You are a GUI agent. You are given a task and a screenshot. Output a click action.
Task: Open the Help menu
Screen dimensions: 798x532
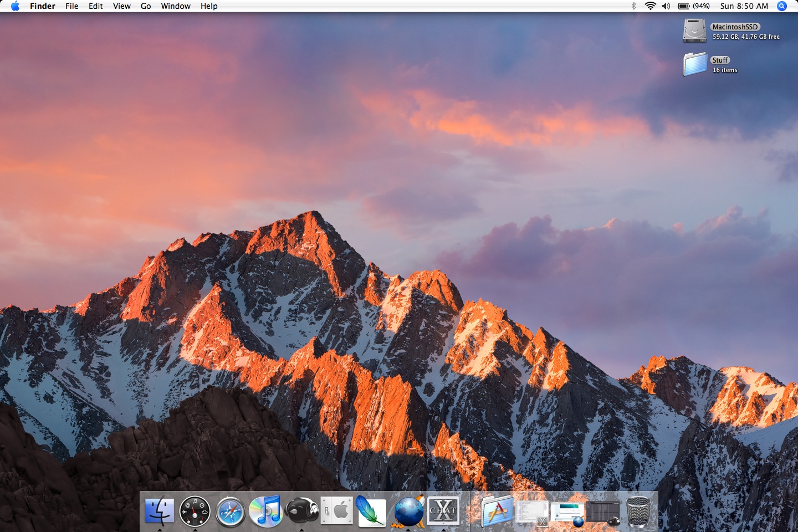(209, 6)
